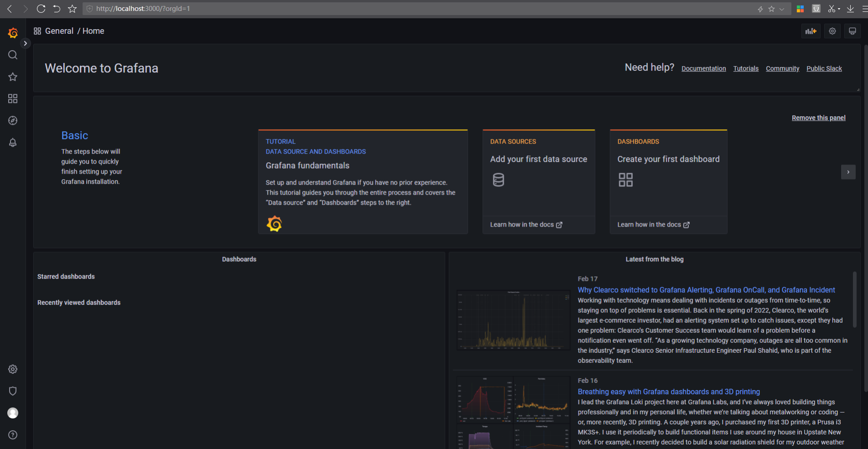Image resolution: width=868 pixels, height=449 pixels.
Task: Click the Clearco blog post graph thumbnail
Action: (513, 320)
